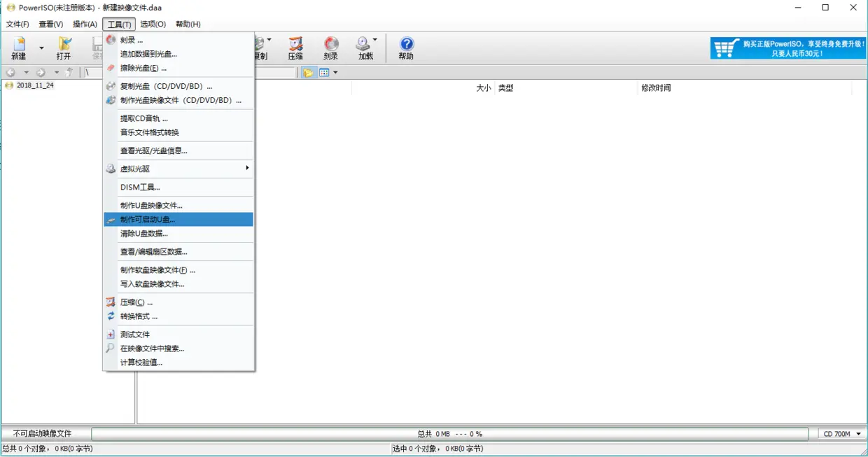Click the back navigation arrow icon
Image resolution: width=868 pixels, height=457 pixels.
point(10,73)
